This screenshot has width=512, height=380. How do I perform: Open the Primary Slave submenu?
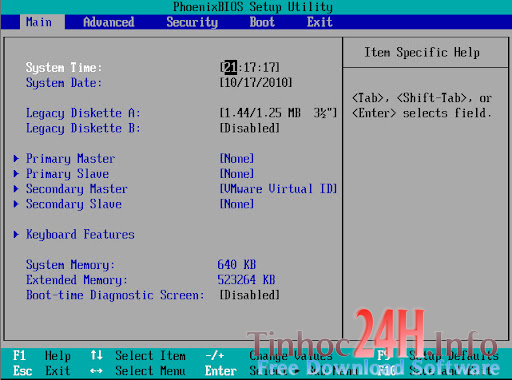(67, 174)
